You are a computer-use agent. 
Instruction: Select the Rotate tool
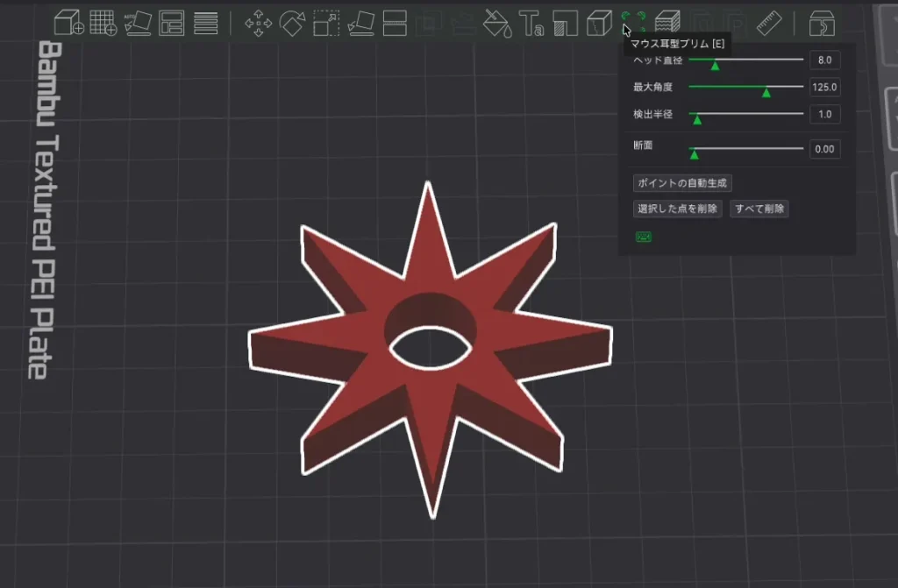pyautogui.click(x=292, y=24)
